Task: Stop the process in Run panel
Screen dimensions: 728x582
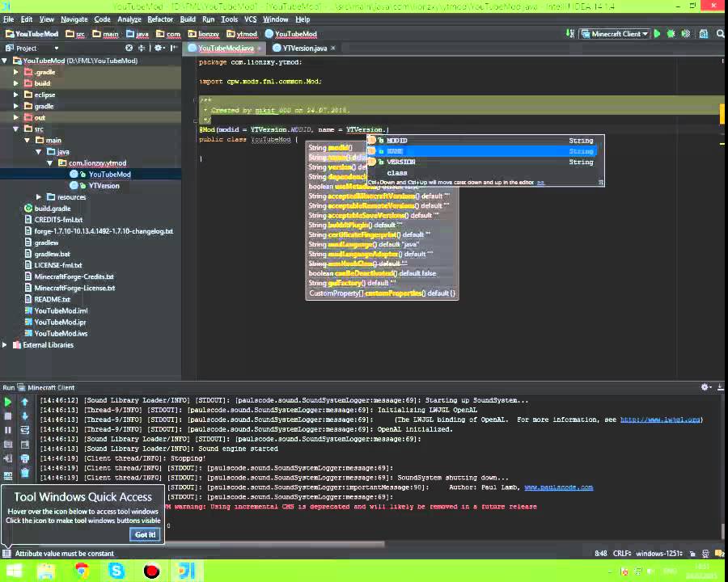Action: tap(8, 416)
